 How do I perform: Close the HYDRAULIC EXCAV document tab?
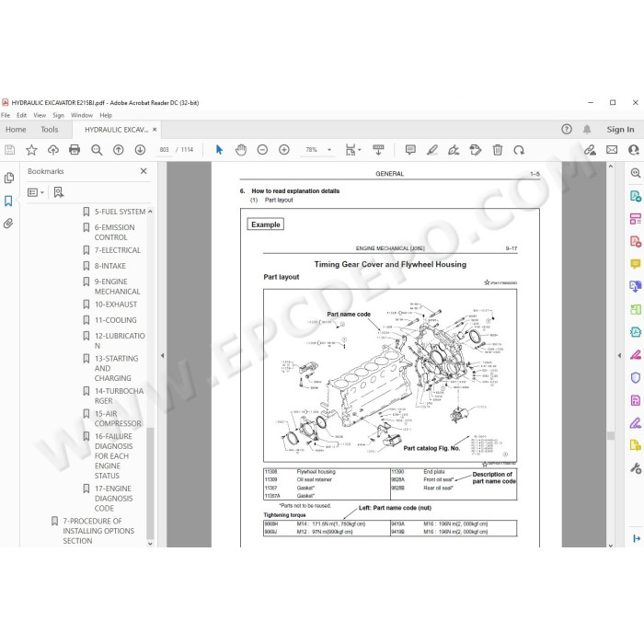[x=155, y=130]
